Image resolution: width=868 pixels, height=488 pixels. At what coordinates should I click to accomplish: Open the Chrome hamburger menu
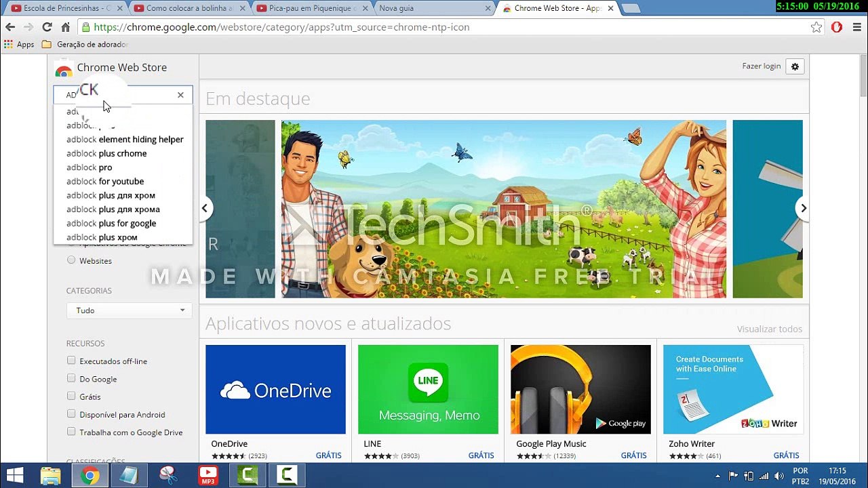(856, 27)
